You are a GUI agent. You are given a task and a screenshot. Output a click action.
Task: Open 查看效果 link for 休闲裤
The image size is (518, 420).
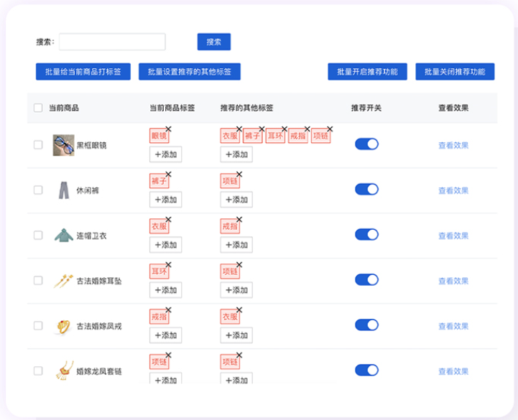(453, 190)
